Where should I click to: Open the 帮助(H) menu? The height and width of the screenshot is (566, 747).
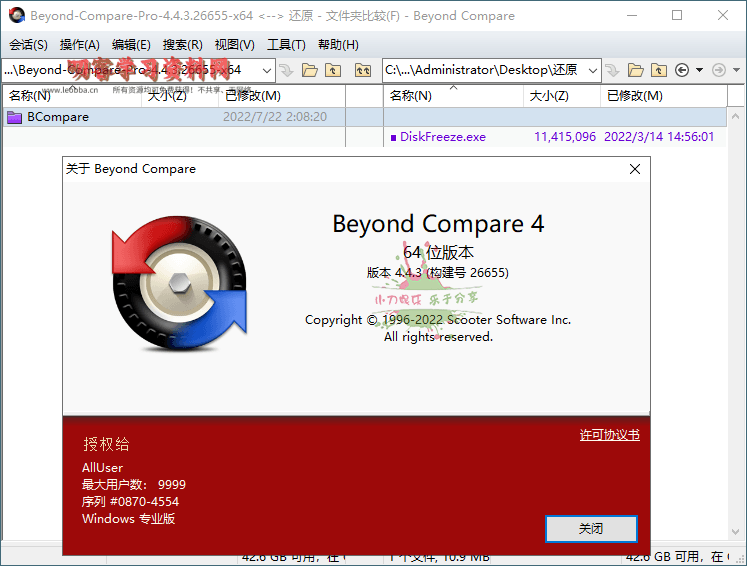click(x=338, y=45)
